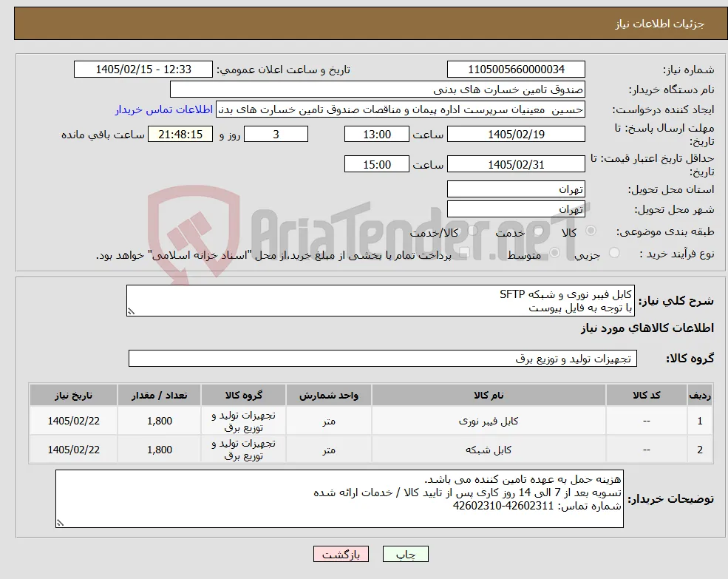Click the remaining days field showing 3

(276, 135)
